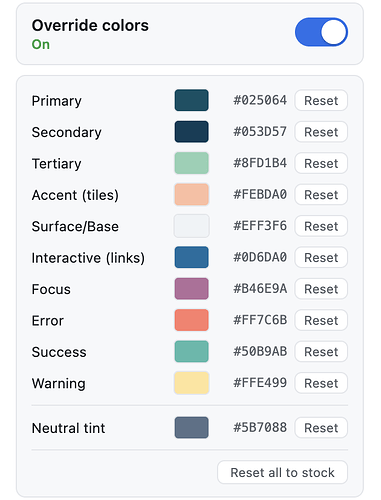Open the Primary color swatch
Screen dimensions: 381x500
(x=192, y=100)
